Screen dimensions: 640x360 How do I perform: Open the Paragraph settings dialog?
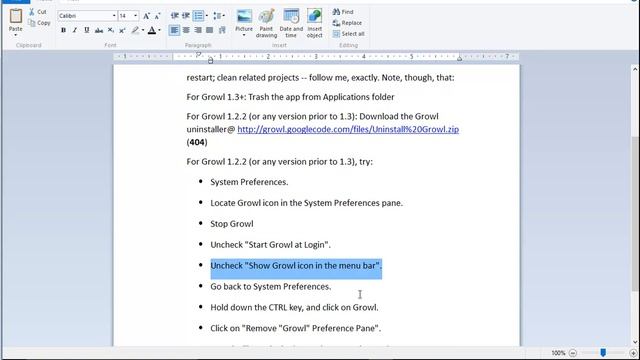222,30
